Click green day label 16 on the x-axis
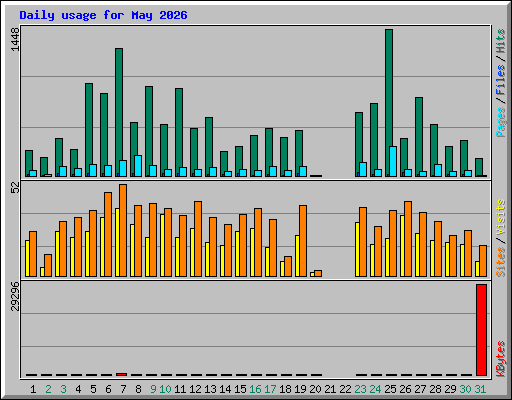The width and height of the screenshot is (512, 400). coord(255,389)
